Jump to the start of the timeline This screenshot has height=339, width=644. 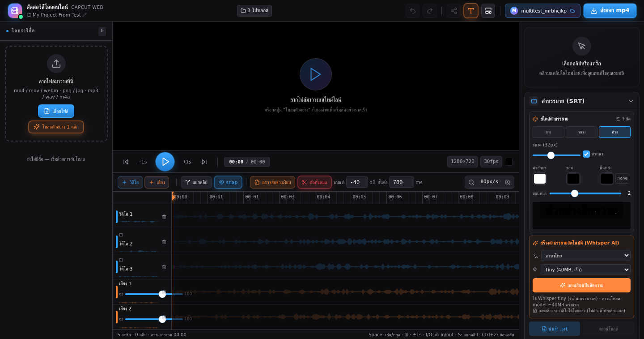[126, 162]
